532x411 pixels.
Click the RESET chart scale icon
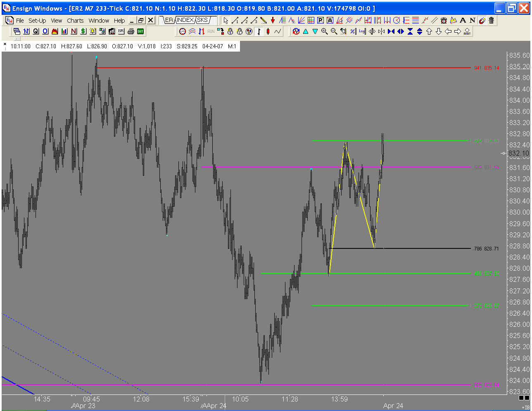coord(467,31)
